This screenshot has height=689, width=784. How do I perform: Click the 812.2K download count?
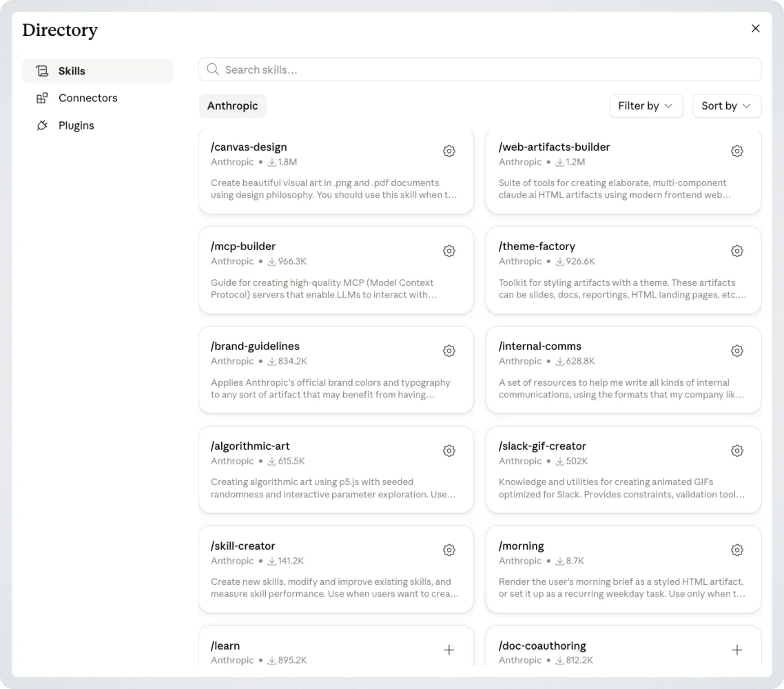[x=579, y=660]
